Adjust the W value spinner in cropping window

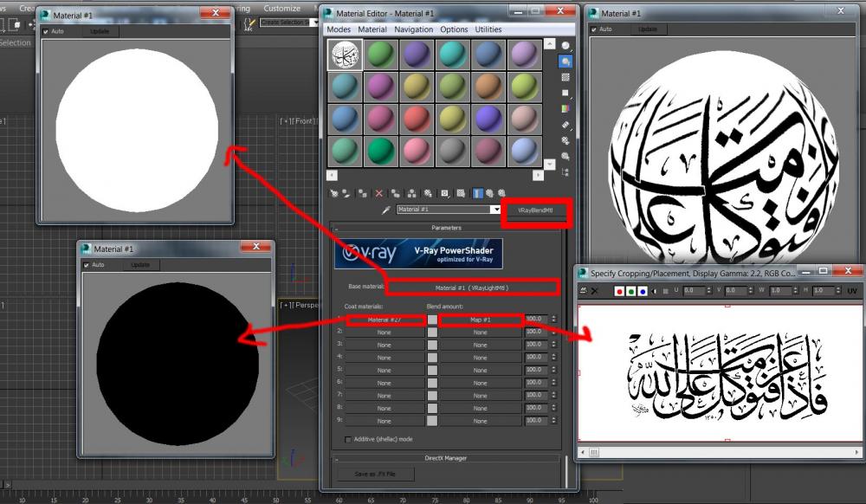coord(795,290)
